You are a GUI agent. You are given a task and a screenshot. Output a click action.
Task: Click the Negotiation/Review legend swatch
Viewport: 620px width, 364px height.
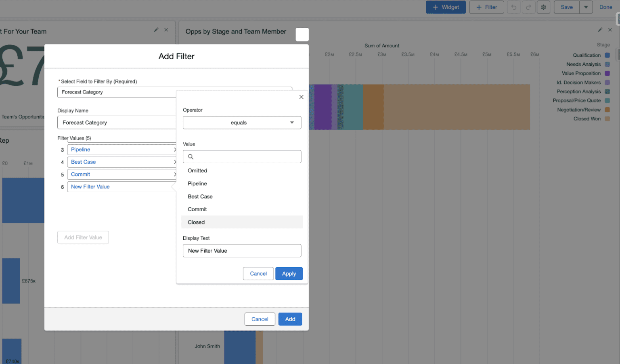coord(607,110)
